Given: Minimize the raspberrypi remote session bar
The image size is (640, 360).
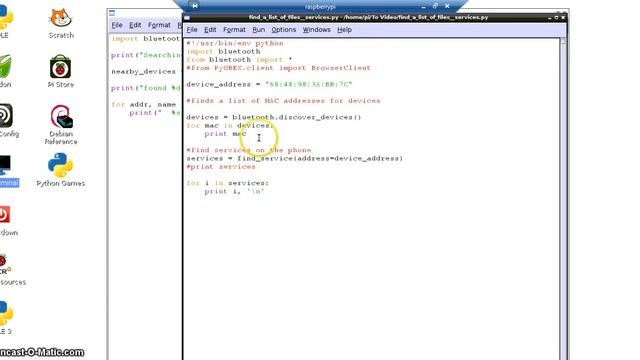Looking at the screenshot, I should coord(423,7).
